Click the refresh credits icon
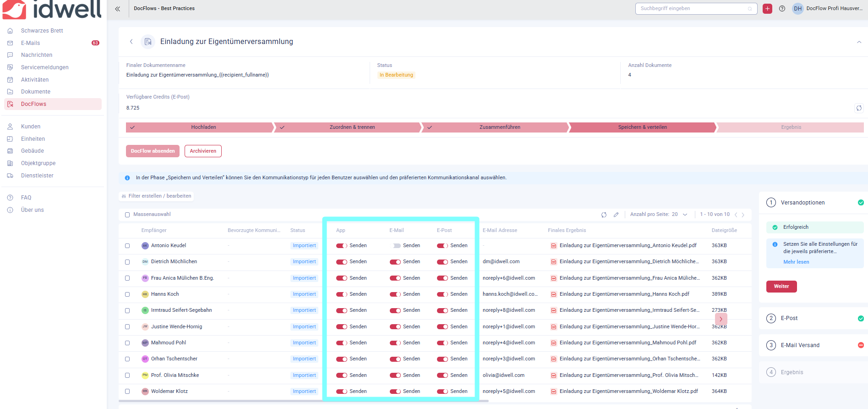Viewport: 868px width, 409px height. pos(859,108)
